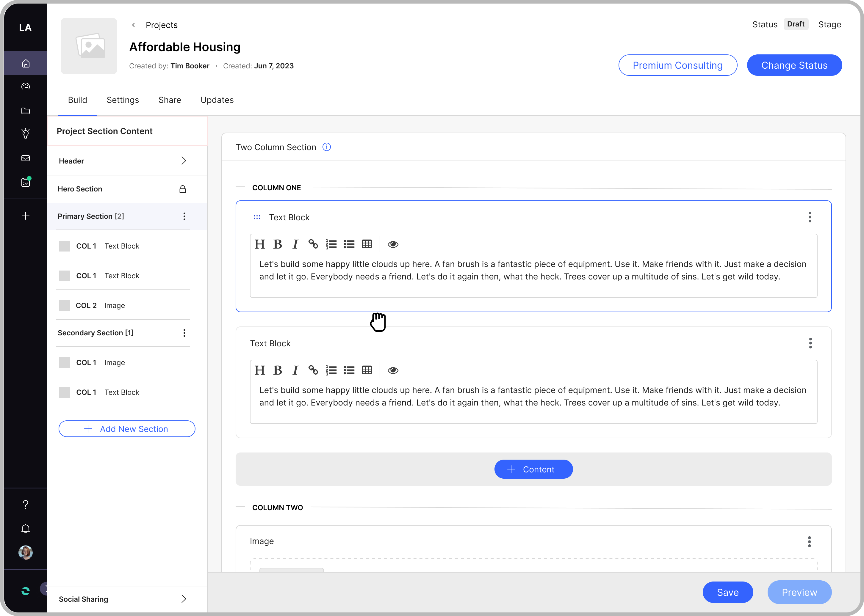Select Primary Section [2] row
Screen dimensions: 864x616
(127, 216)
